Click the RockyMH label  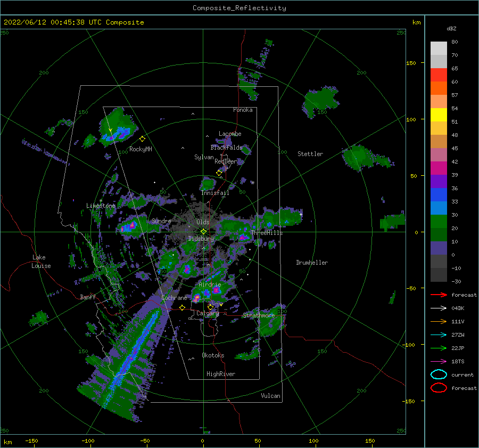141,149
